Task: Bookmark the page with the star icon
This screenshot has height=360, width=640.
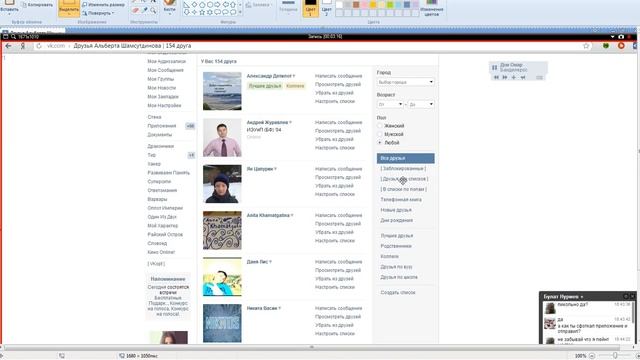Action: coord(586,46)
